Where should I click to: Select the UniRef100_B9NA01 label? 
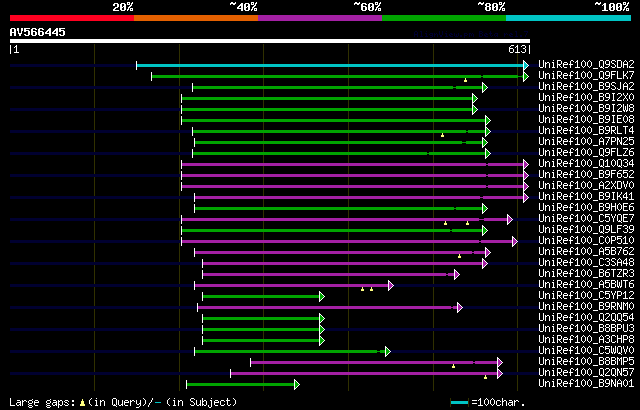(x=587, y=384)
